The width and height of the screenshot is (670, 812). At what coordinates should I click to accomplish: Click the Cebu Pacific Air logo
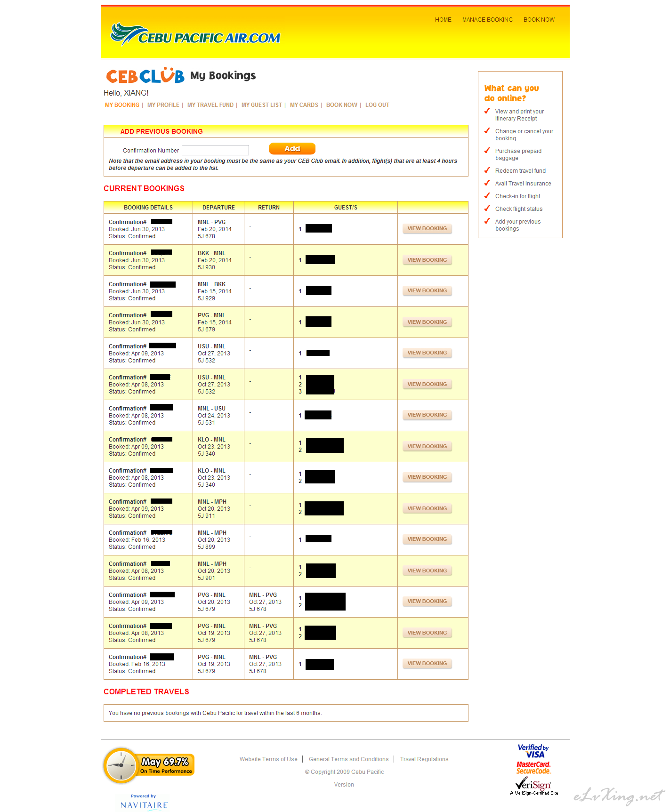tap(195, 34)
